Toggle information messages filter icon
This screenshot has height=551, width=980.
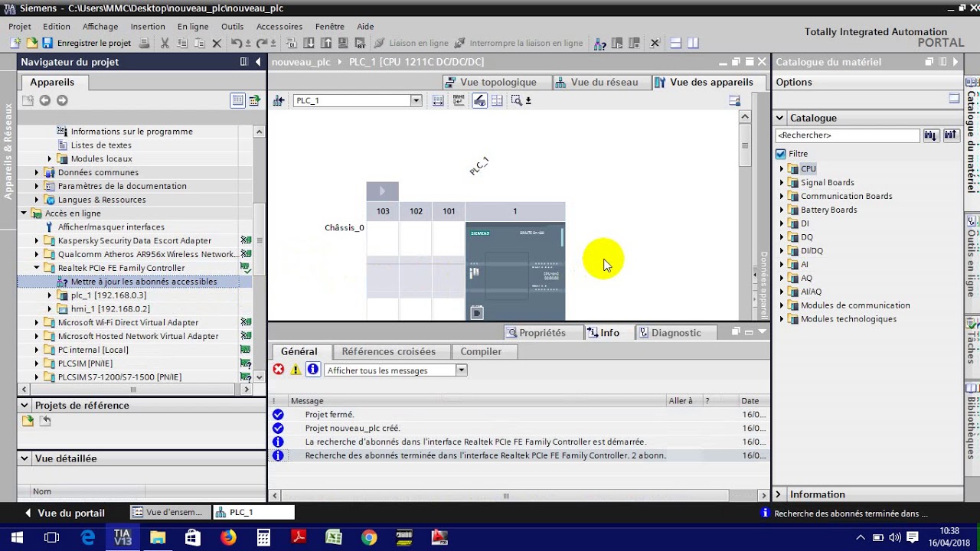pos(312,370)
